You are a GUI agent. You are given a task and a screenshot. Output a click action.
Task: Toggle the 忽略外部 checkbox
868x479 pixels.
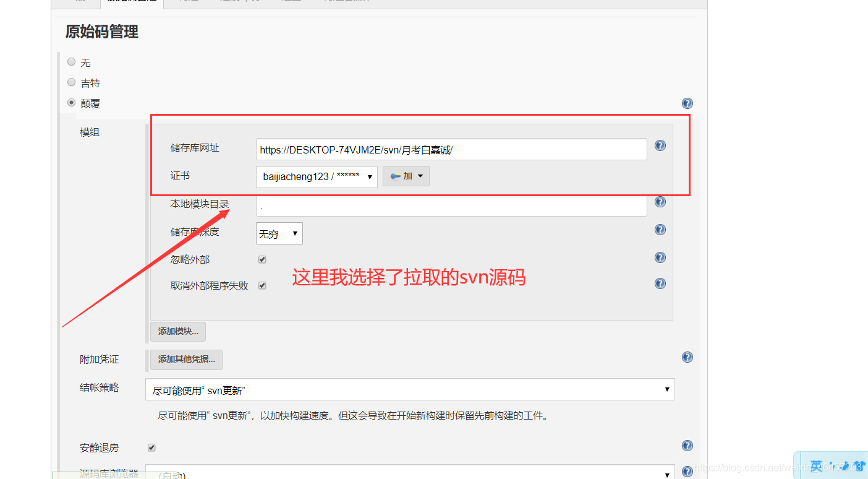[262, 259]
